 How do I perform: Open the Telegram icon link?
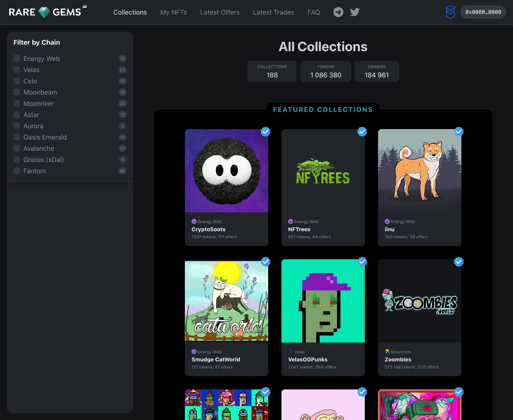338,12
